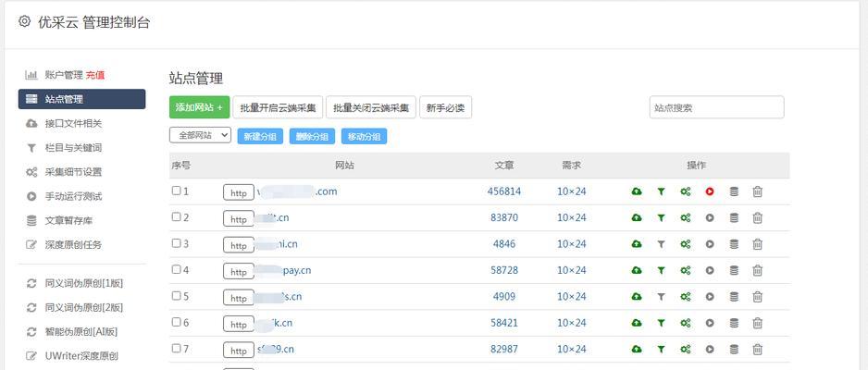Tick the checkbox for site number 1

(x=176, y=191)
